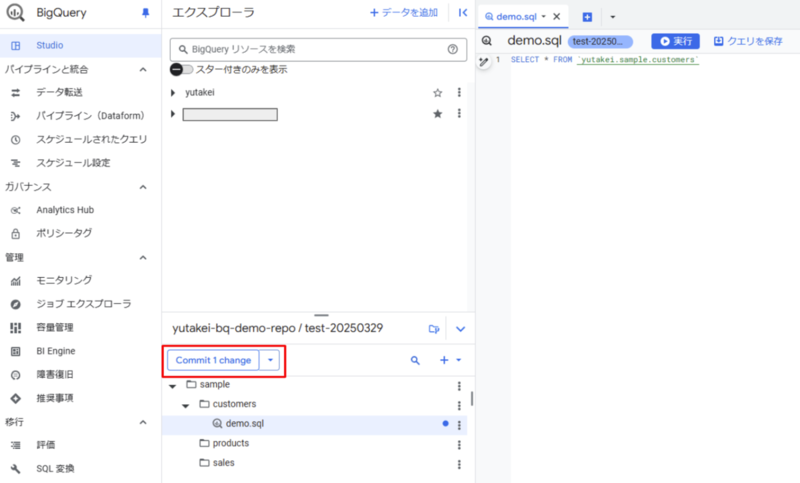Collapse the パイプラインと統合 section
This screenshot has width=800, height=483.
coord(143,69)
